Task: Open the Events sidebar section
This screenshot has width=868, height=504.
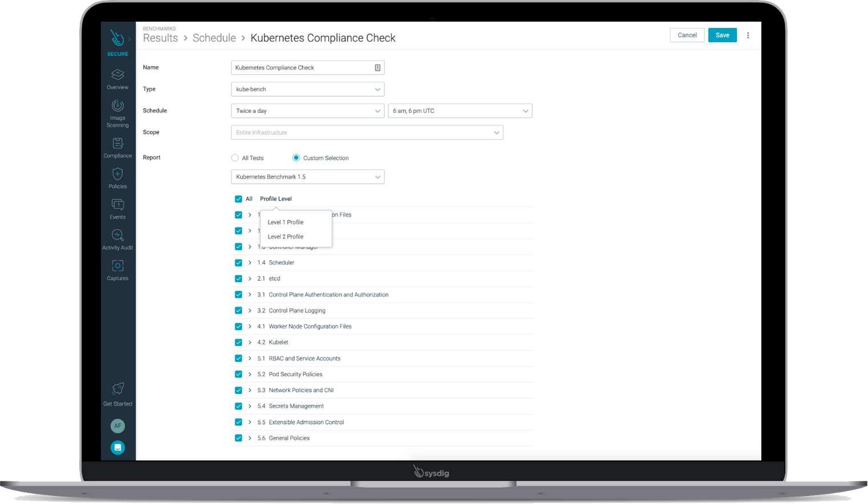Action: (x=117, y=209)
